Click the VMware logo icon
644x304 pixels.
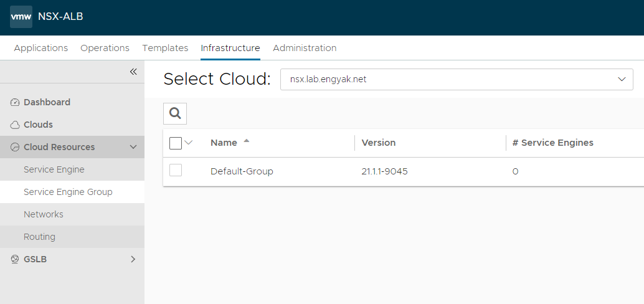coord(21,17)
